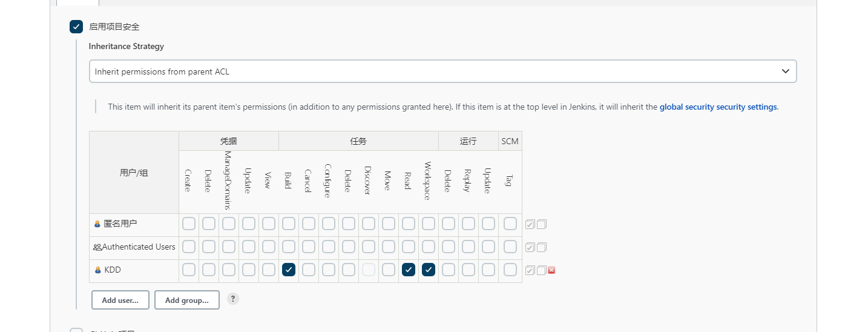
Task: Click unselect-all icon for Authenticated Users row
Action: tap(542, 247)
